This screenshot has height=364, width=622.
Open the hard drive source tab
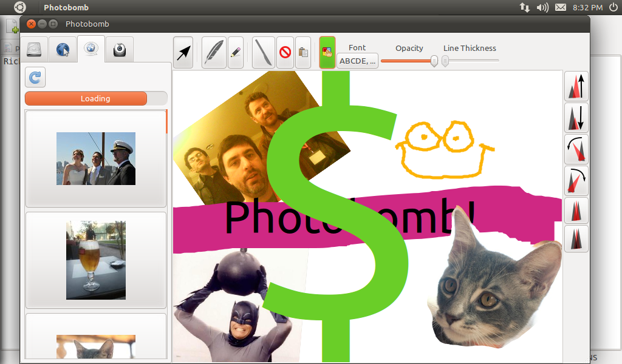coord(34,50)
